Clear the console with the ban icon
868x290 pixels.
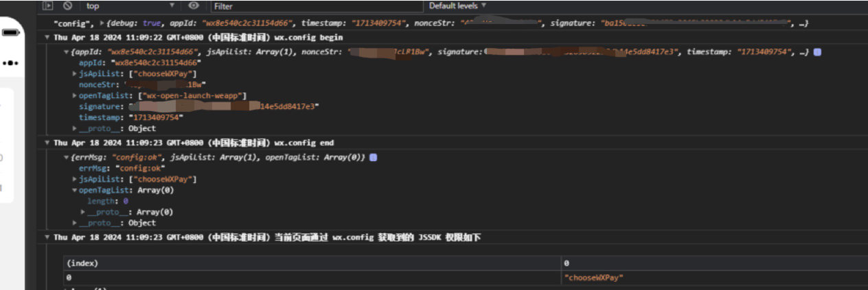67,5
